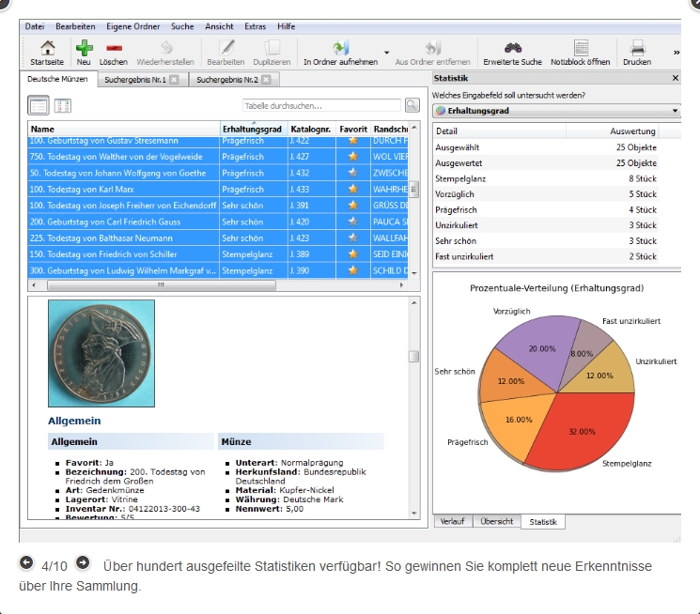Click the green Neu plus icon

click(x=85, y=48)
